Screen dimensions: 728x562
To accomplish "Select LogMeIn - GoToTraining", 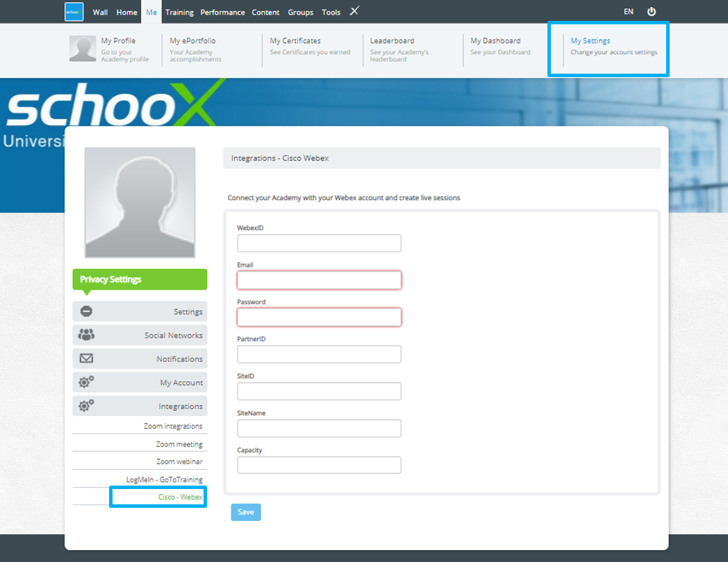I will click(x=165, y=479).
